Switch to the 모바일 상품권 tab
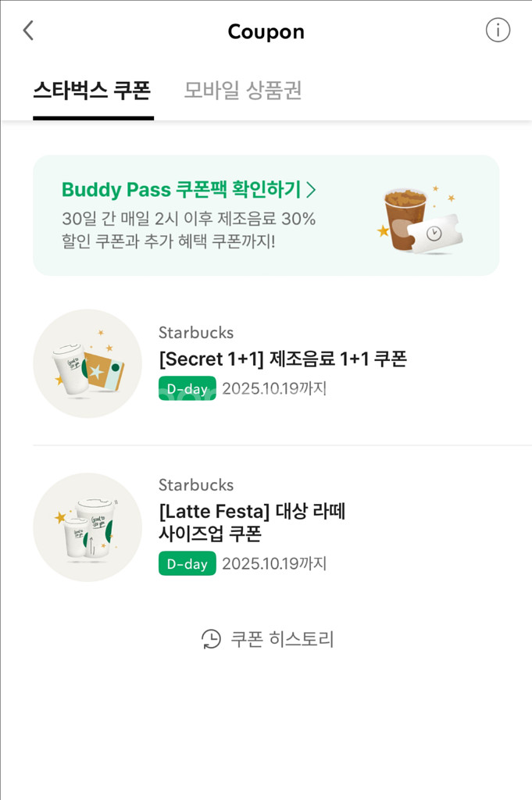 coord(242,90)
